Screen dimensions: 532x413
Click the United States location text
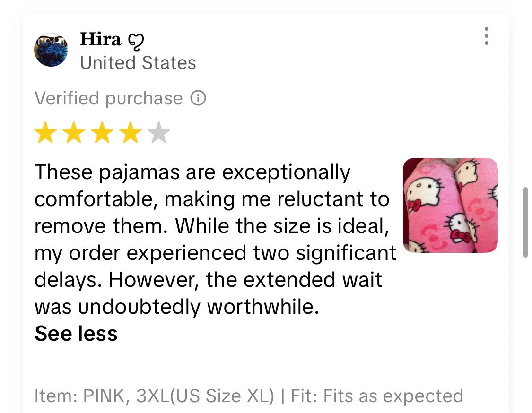[x=138, y=63]
